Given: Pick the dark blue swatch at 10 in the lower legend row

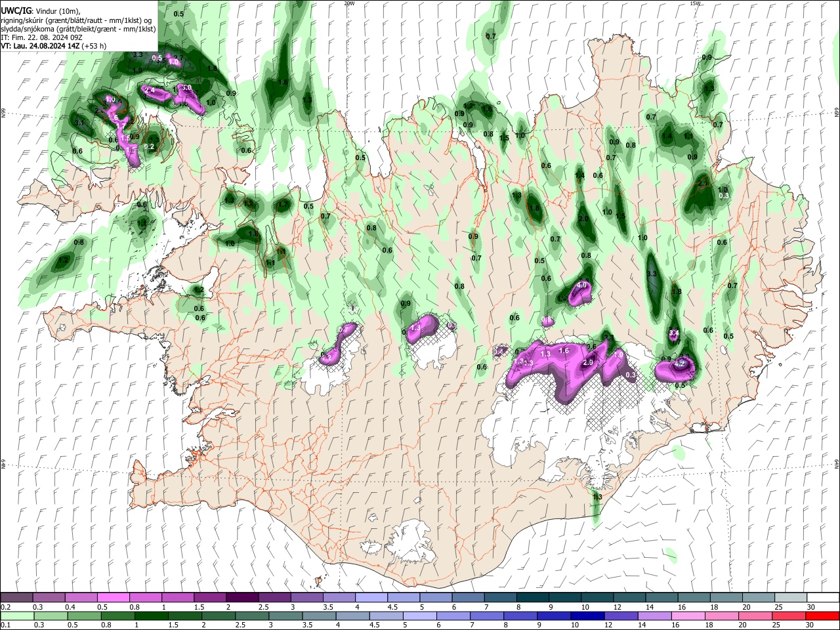Looking at the screenshot, I should [x=586, y=616].
